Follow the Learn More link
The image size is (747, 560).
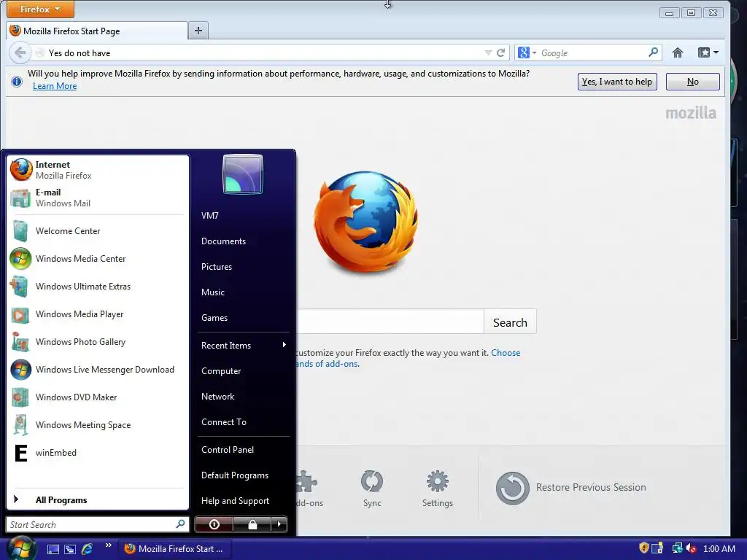(x=55, y=86)
